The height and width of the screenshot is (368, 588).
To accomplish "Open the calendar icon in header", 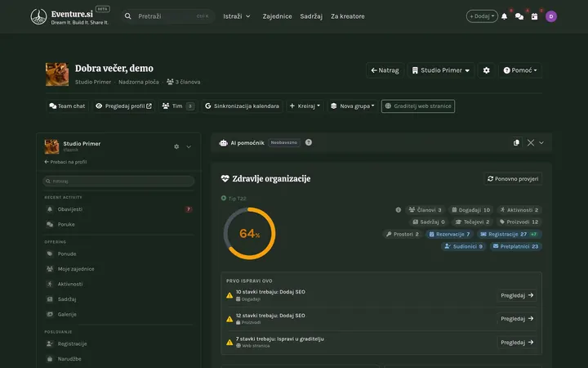I will click(534, 16).
